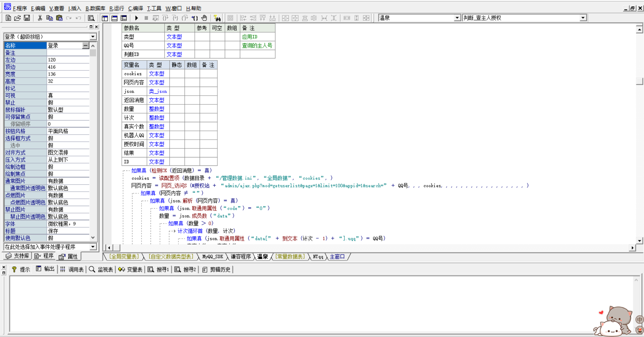Click the New file icon in toolbar
Screen dimensions: 644x337
coord(8,18)
